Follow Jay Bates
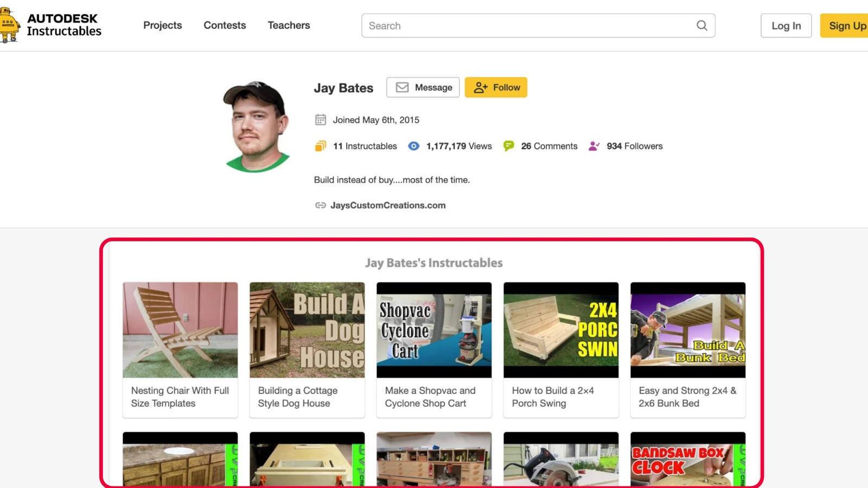The height and width of the screenshot is (488, 868). coord(496,87)
